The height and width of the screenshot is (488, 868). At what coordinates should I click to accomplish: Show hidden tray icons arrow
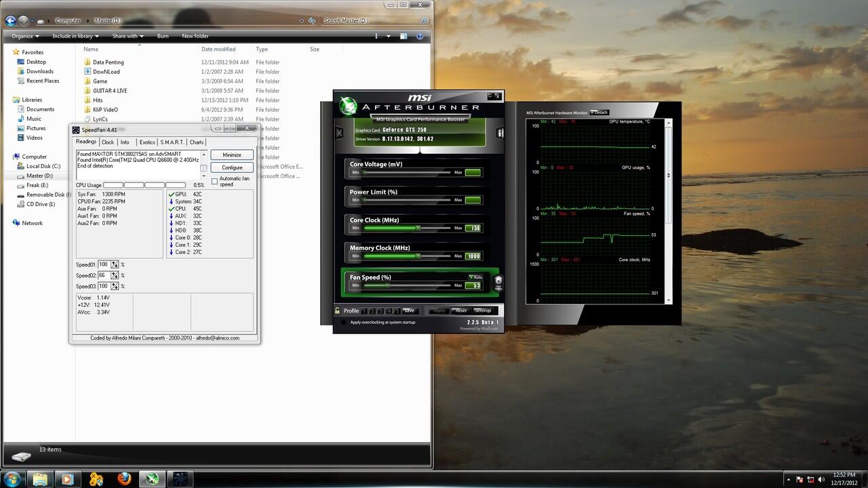[x=787, y=479]
